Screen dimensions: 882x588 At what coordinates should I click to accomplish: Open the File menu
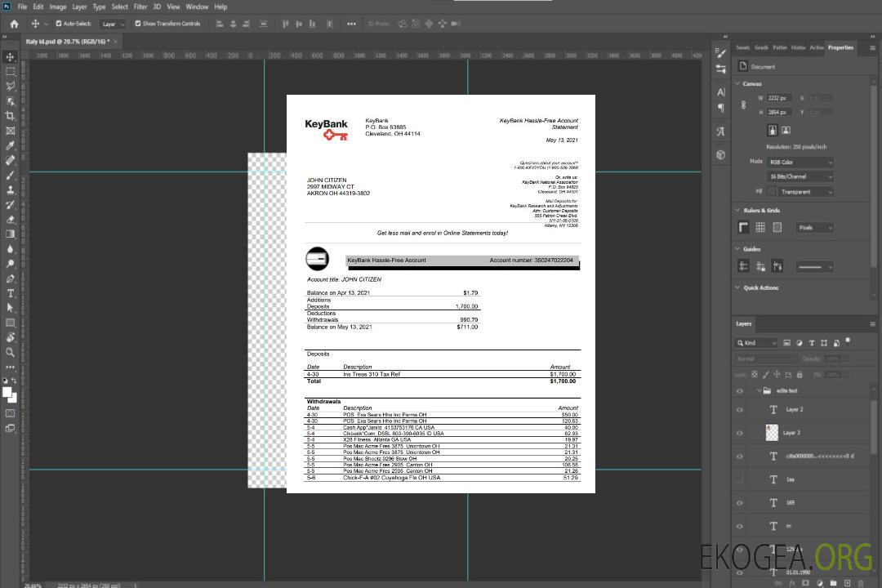[x=23, y=7]
